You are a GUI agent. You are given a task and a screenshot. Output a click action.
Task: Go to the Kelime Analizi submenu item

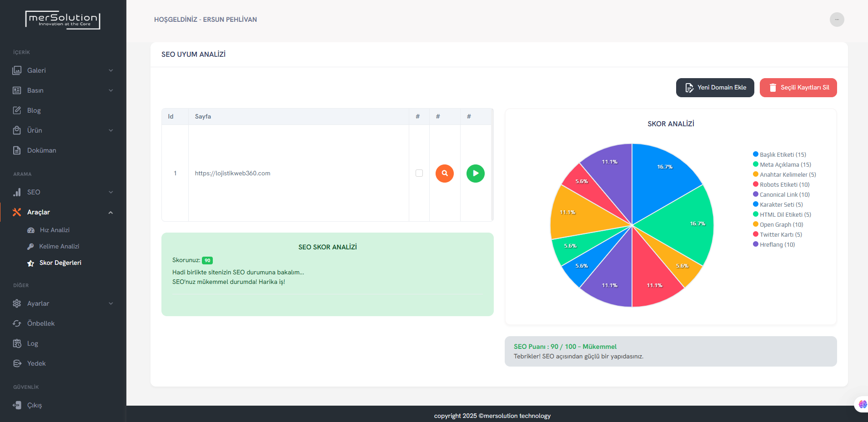59,246
